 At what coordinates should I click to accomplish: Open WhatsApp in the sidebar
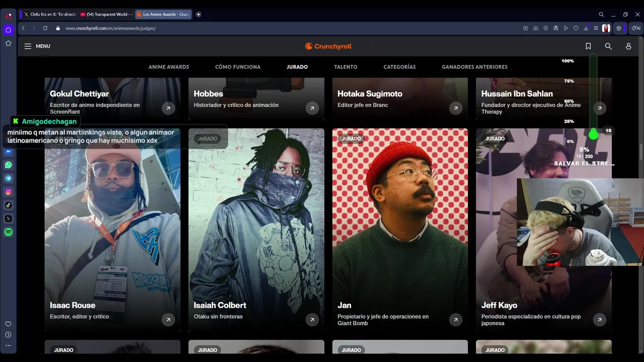[9, 165]
